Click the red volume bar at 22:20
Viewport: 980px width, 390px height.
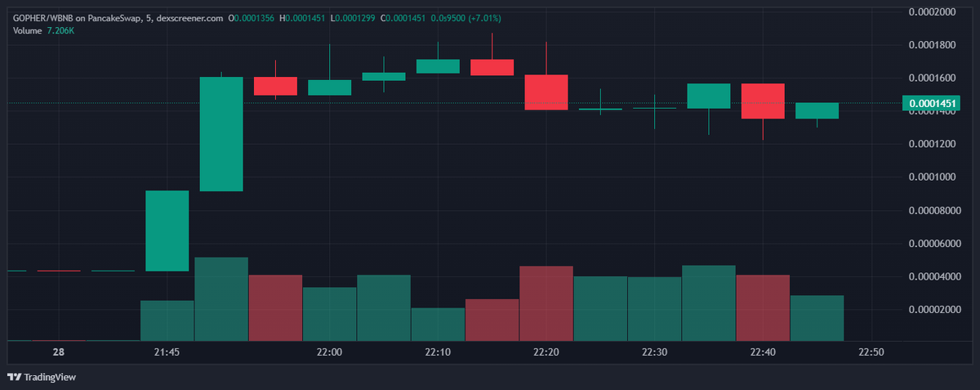[546, 303]
